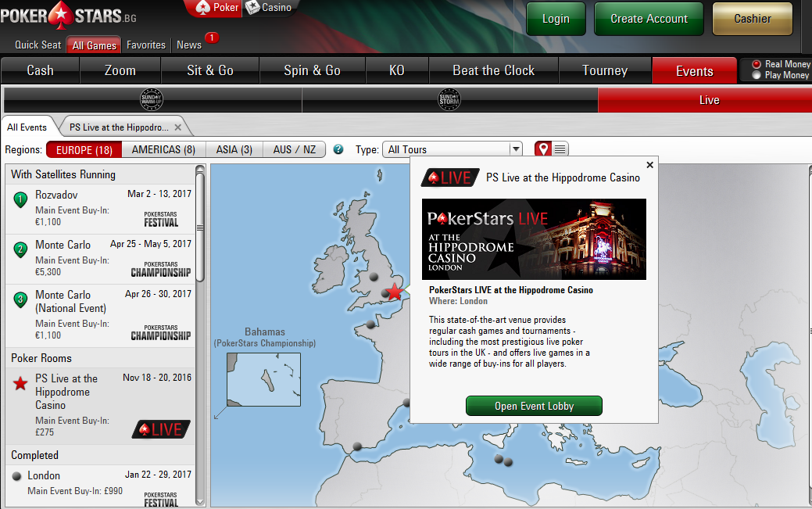Open the News tab
The width and height of the screenshot is (812, 509).
(189, 45)
